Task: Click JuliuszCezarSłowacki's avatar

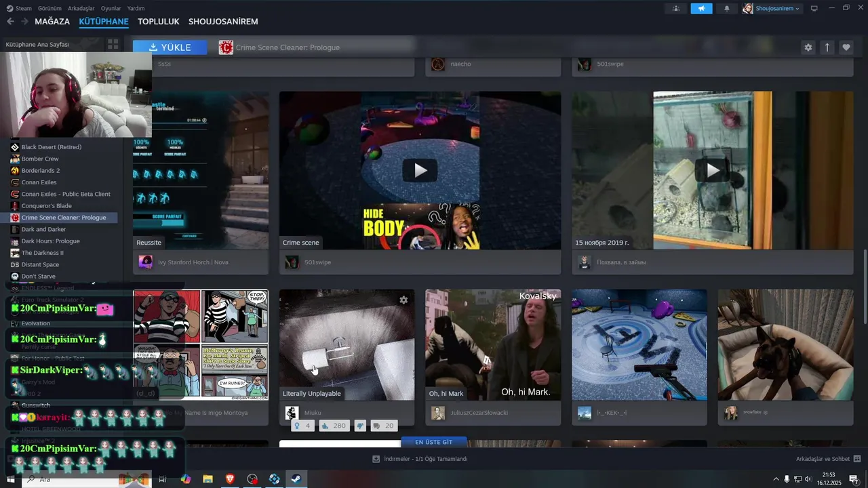Action: [438, 413]
